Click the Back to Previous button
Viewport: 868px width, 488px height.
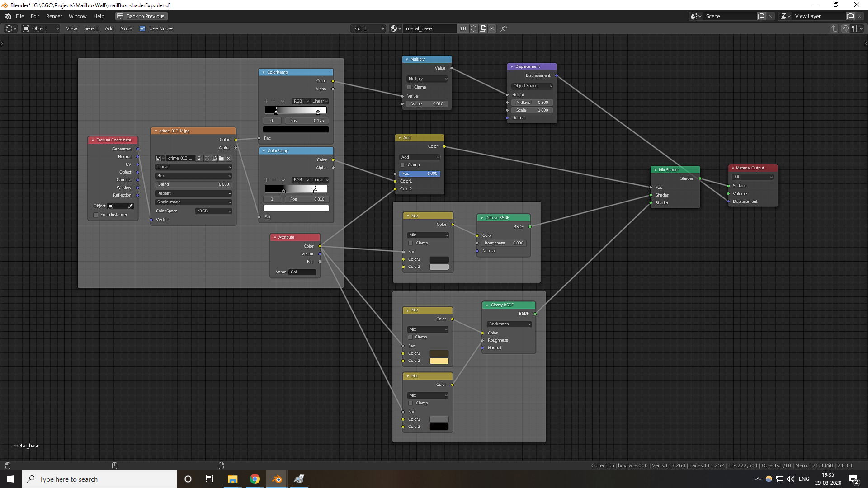coord(141,16)
